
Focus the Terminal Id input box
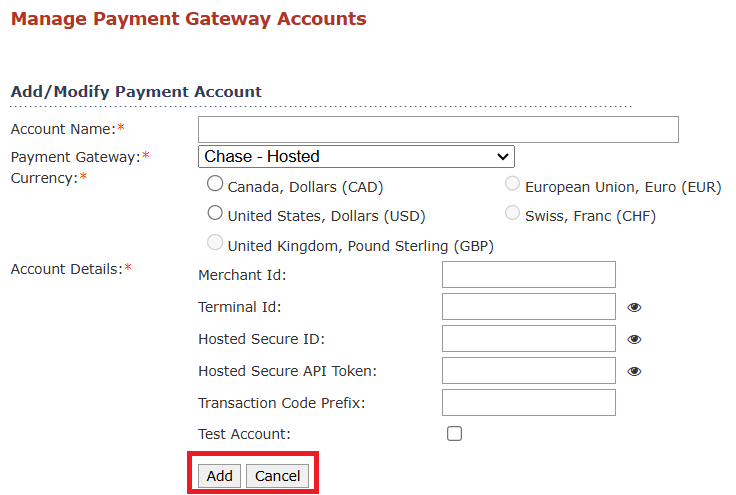click(529, 306)
